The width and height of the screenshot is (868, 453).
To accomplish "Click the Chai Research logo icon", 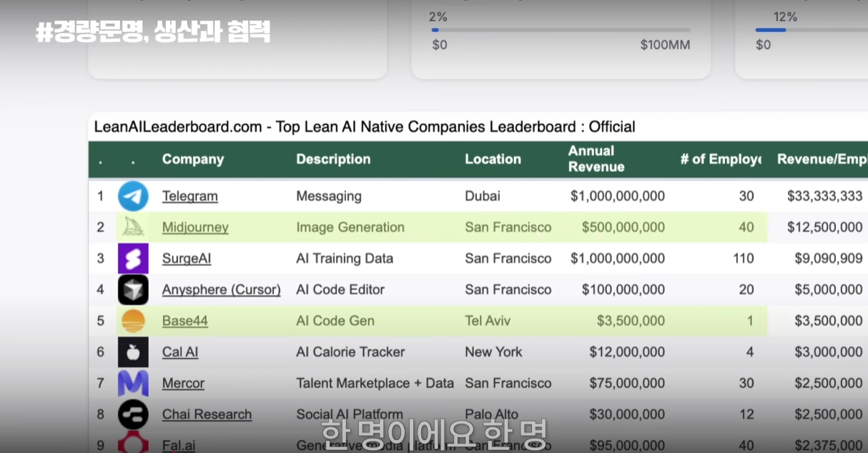I will pyautogui.click(x=133, y=414).
